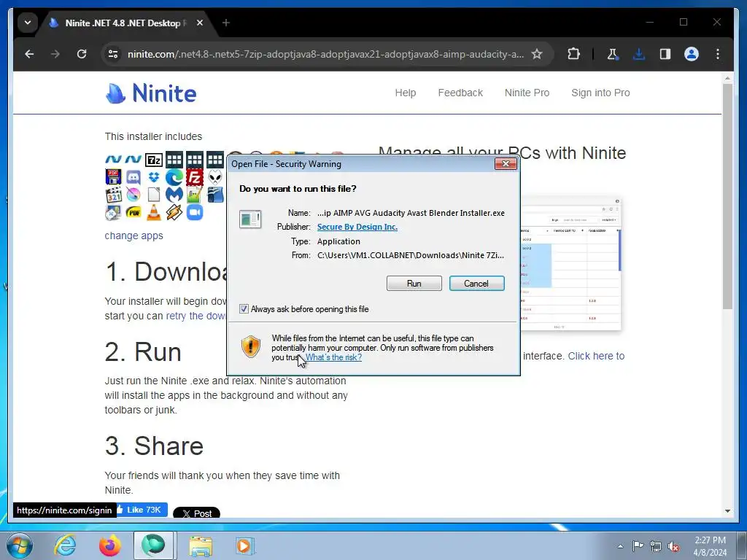Click the OpenOffice icon
Viewport: 747px width, 560px height.
(x=215, y=195)
